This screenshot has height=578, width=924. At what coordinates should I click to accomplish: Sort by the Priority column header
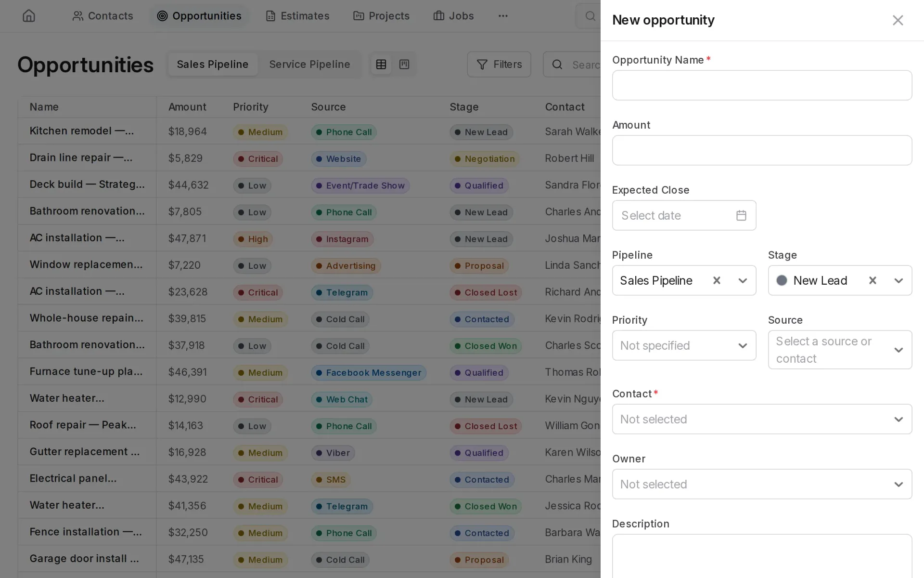point(250,107)
